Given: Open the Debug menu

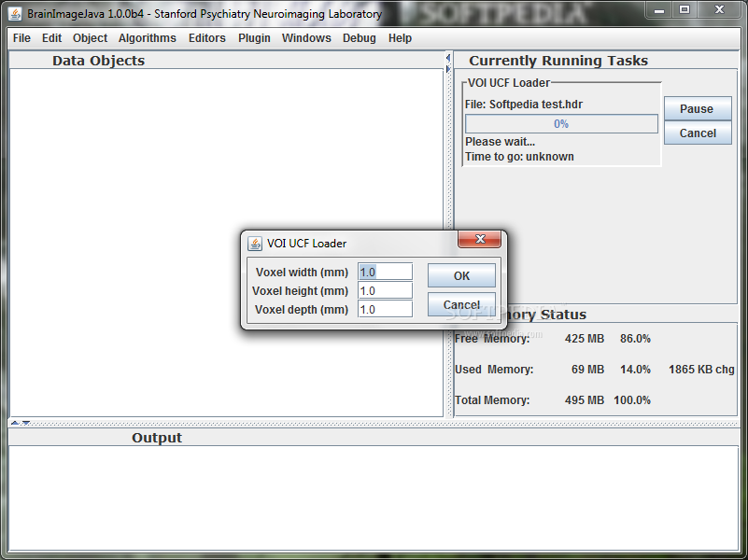Looking at the screenshot, I should click(x=360, y=38).
